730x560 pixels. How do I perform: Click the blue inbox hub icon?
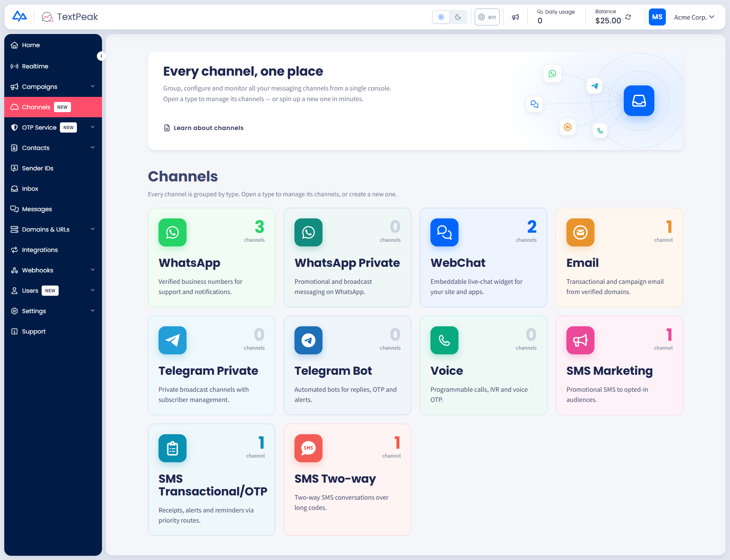(639, 101)
